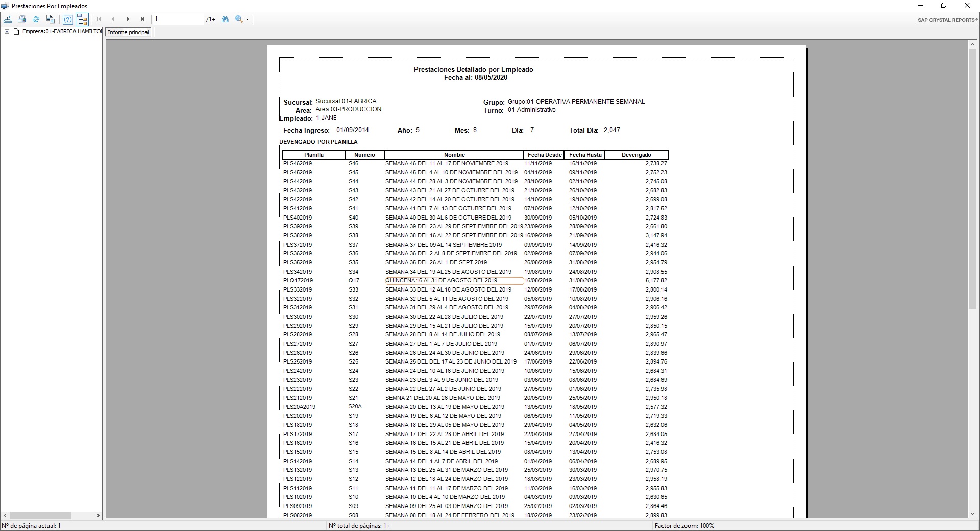Click the report's vertical scrollbar thumb
The width and height of the screenshot is (980, 531).
(973, 179)
